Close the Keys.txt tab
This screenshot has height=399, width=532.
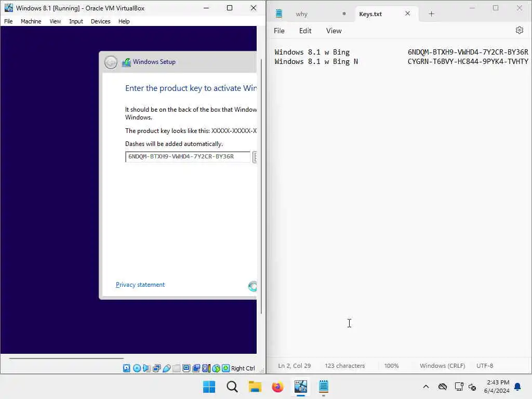(407, 14)
